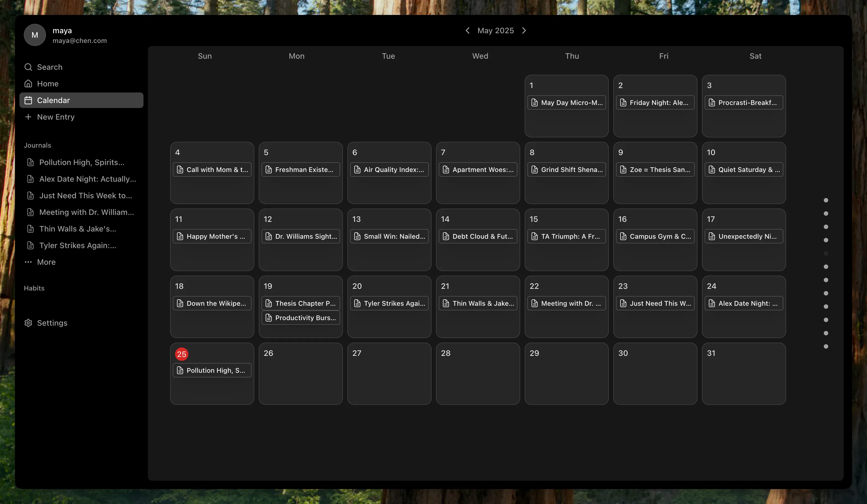Advance to next month with right chevron
The width and height of the screenshot is (867, 504).
pyautogui.click(x=524, y=31)
